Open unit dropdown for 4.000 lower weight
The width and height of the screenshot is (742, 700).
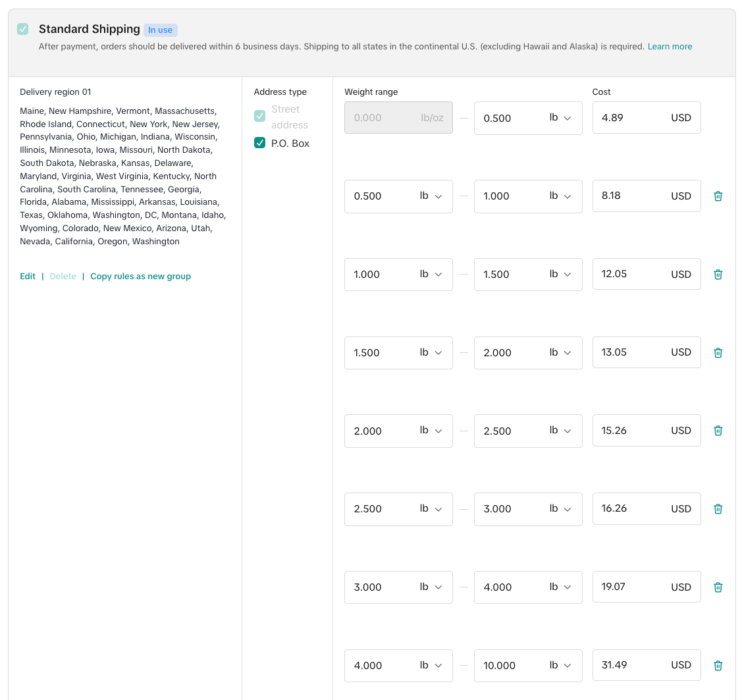click(431, 666)
